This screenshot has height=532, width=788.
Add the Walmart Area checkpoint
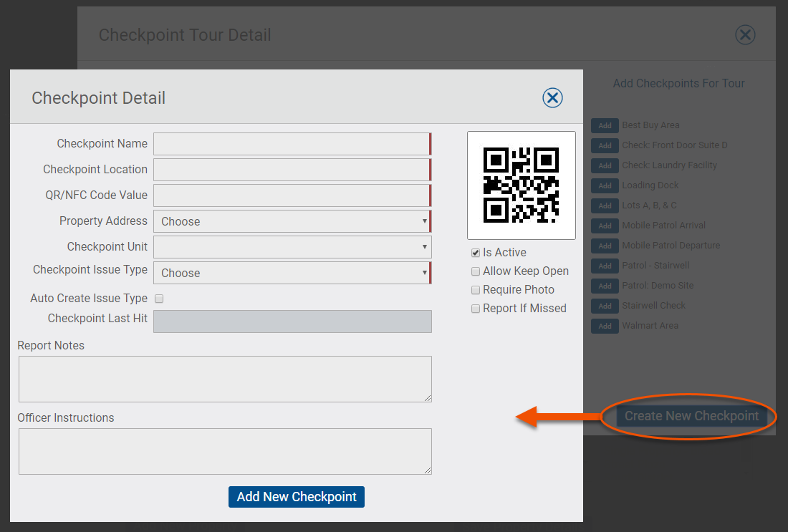pyautogui.click(x=605, y=326)
